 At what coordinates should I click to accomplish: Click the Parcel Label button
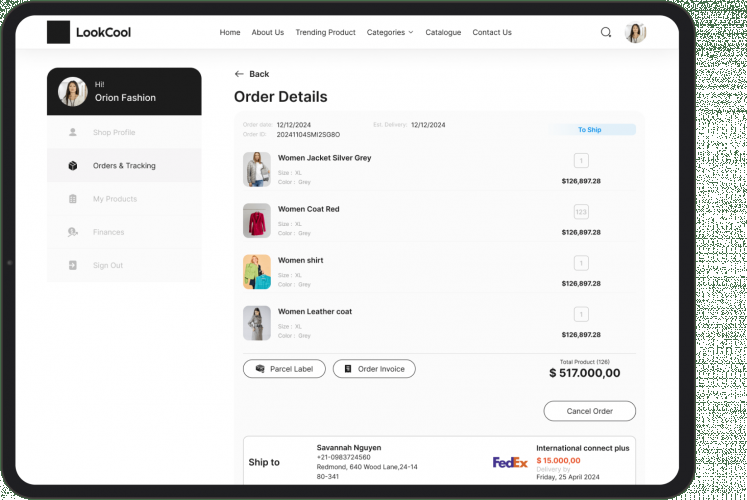pos(284,369)
